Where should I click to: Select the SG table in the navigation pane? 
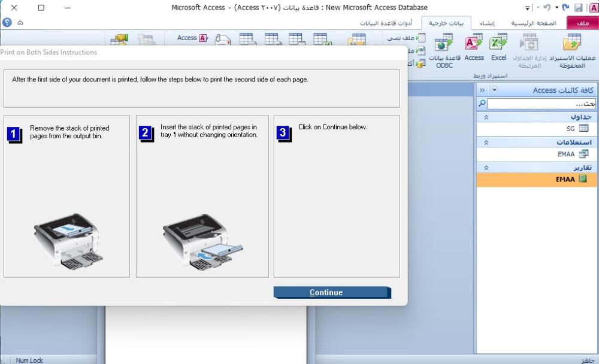(536, 129)
